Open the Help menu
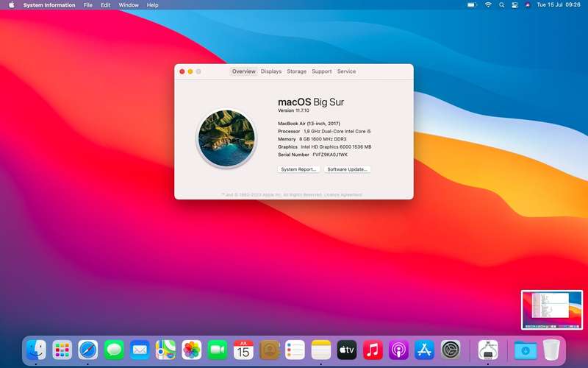The height and width of the screenshot is (368, 588). [152, 5]
